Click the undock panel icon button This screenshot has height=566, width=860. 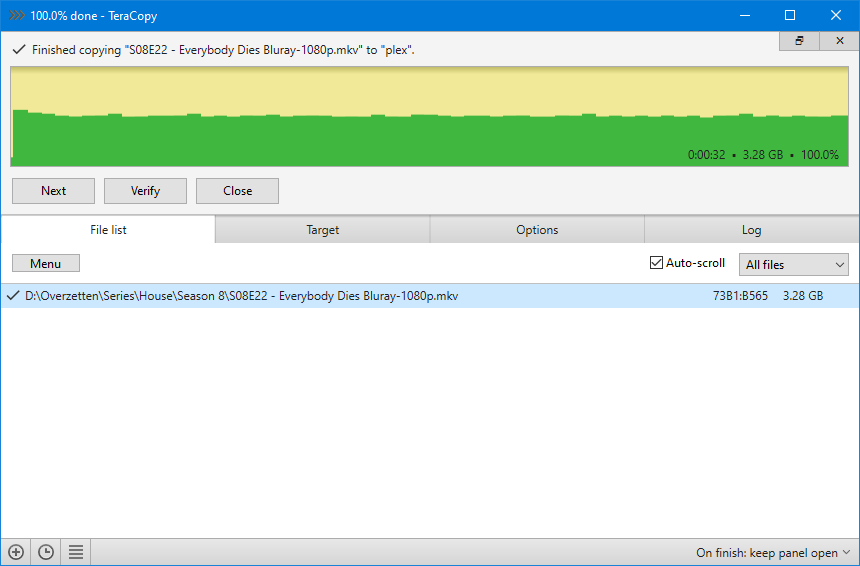(799, 41)
